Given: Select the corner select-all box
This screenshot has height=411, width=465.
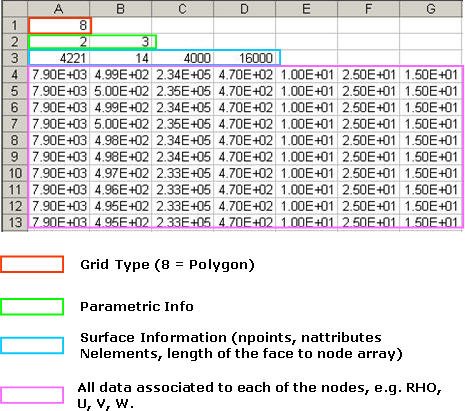Looking at the screenshot, I should pos(14,9).
